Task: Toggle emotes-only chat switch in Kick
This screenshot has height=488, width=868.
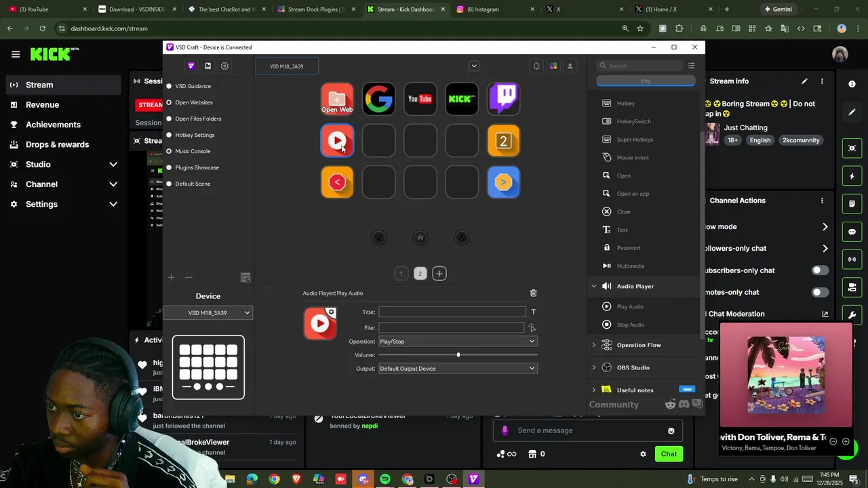Action: click(x=820, y=292)
